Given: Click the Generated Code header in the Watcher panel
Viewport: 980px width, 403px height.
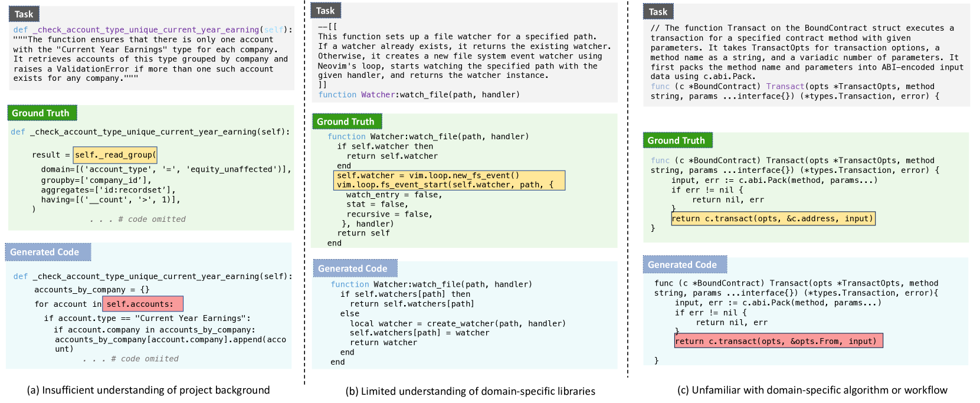Looking at the screenshot, I should pyautogui.click(x=354, y=268).
